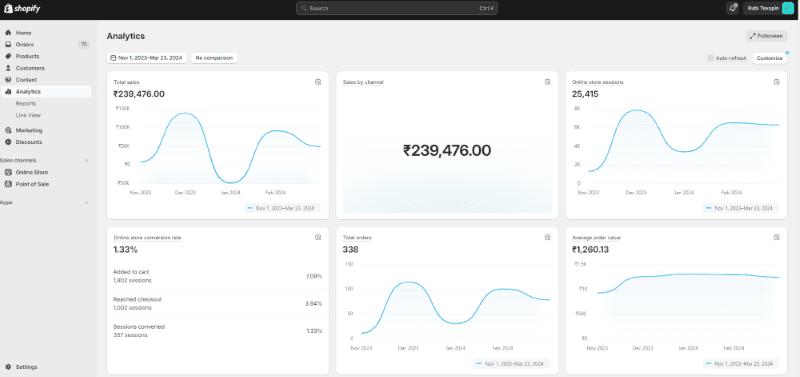The height and width of the screenshot is (377, 800).
Task: Click the 1.33% conversion rate value
Action: [126, 249]
